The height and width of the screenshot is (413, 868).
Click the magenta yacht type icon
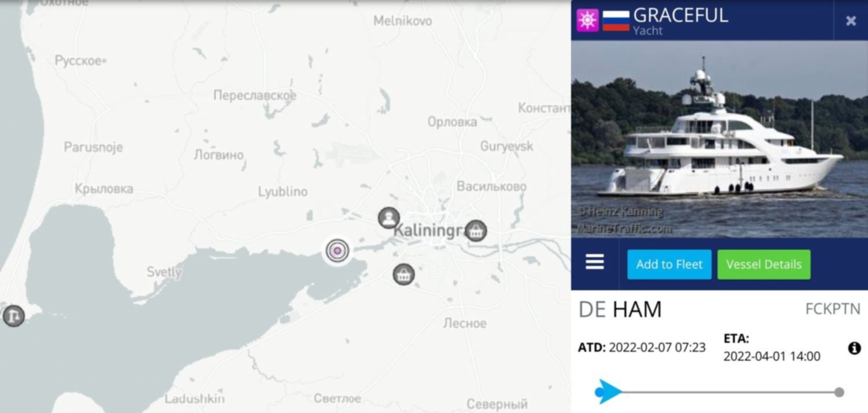click(587, 20)
